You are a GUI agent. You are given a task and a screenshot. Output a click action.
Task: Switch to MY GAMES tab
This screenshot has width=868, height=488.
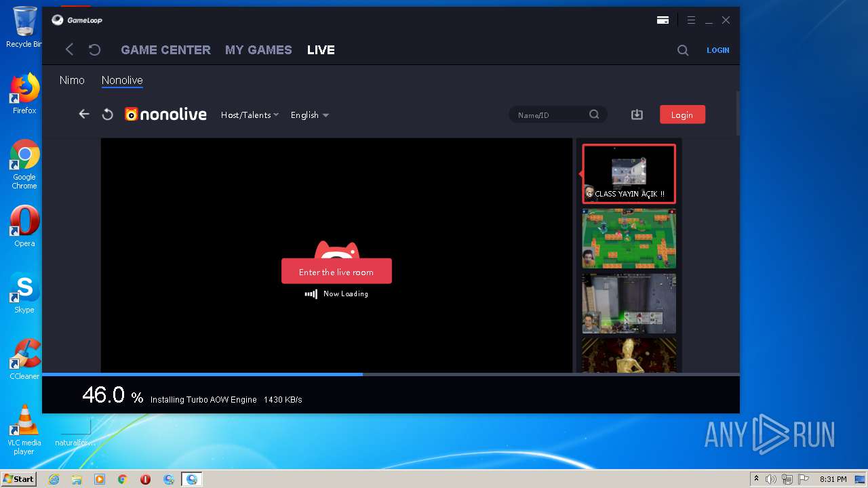pyautogui.click(x=258, y=49)
